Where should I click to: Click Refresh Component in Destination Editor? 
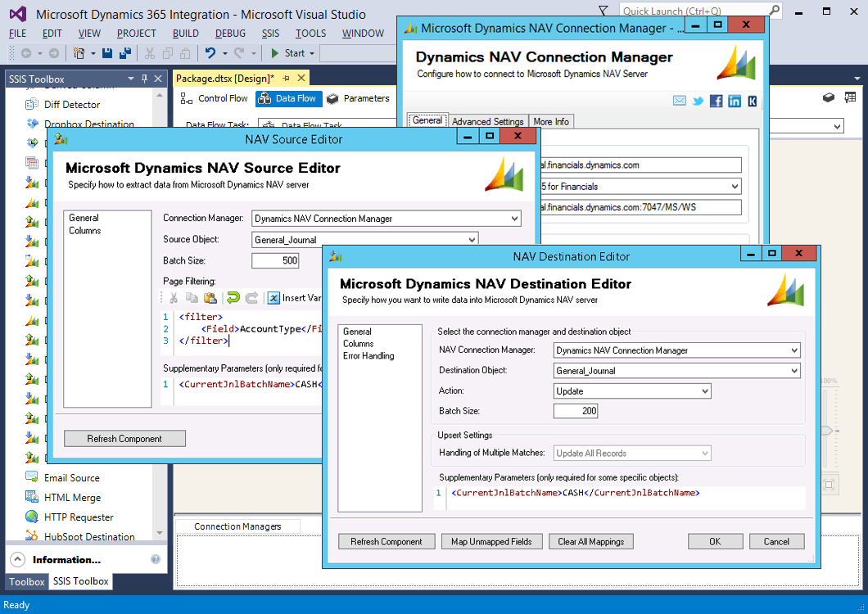[x=387, y=541]
